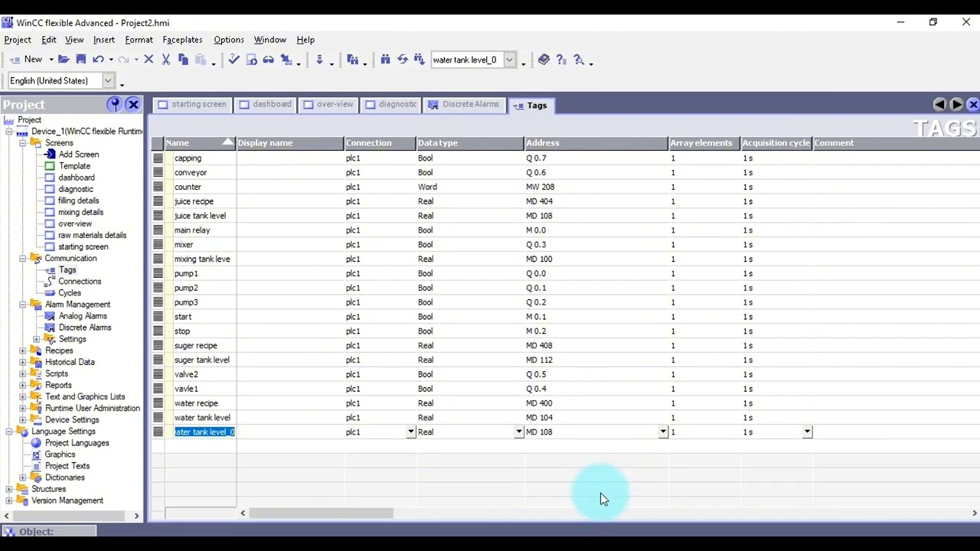Open the Connection dropdown for water tank level_0
Screen dimensions: 980x551
410,432
